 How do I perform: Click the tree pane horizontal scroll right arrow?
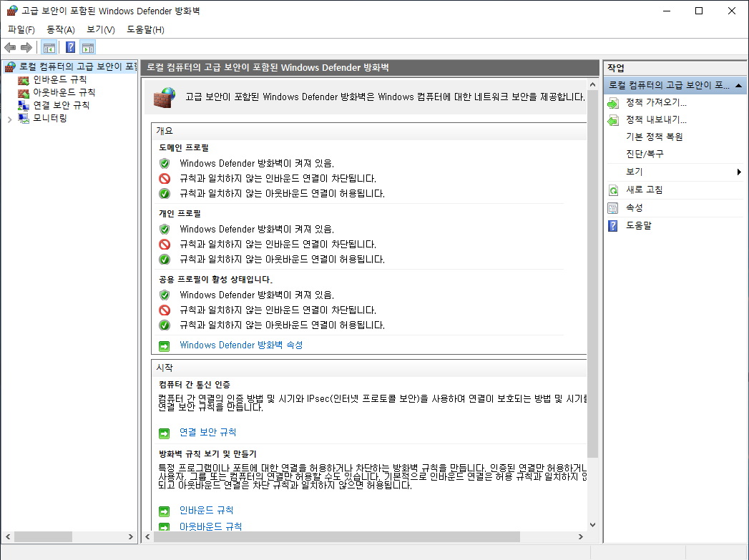point(130,537)
